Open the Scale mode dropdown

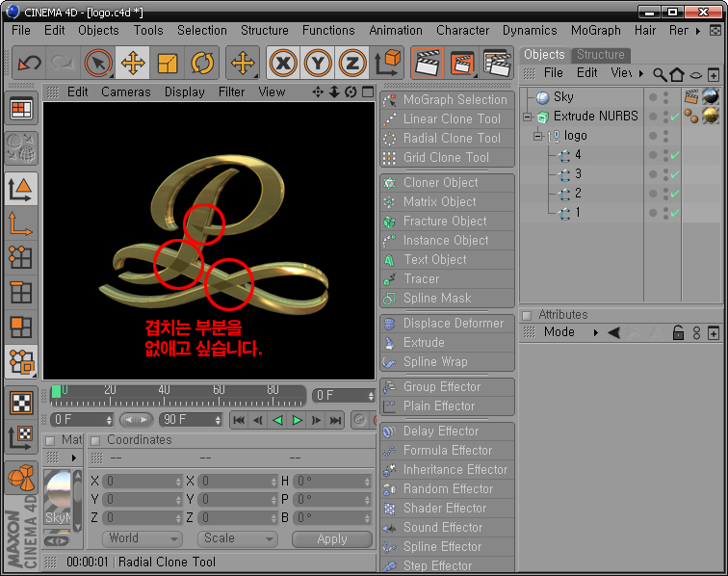point(237,539)
